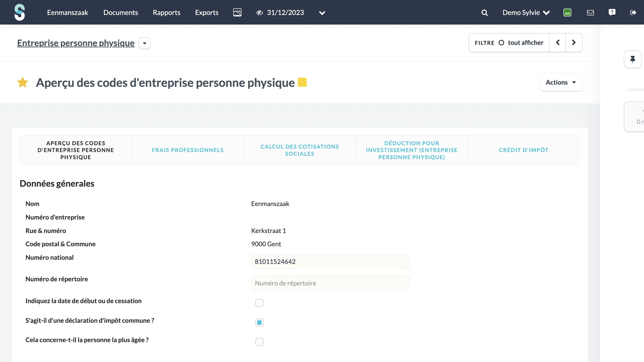Click the logout arrow icon

(x=633, y=13)
